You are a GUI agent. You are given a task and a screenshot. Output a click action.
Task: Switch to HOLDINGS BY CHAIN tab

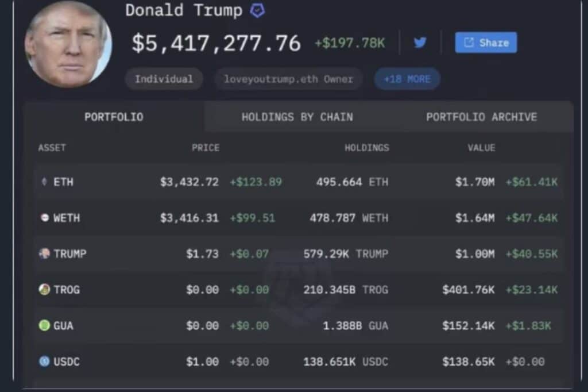click(x=297, y=117)
